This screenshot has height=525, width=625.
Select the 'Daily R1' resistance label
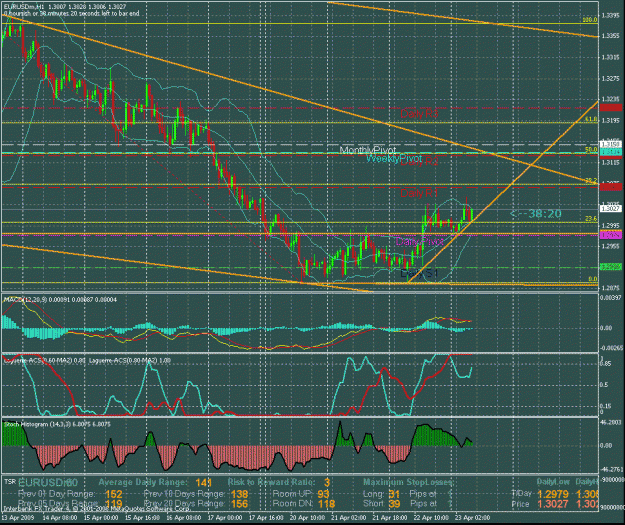pyautogui.click(x=419, y=193)
